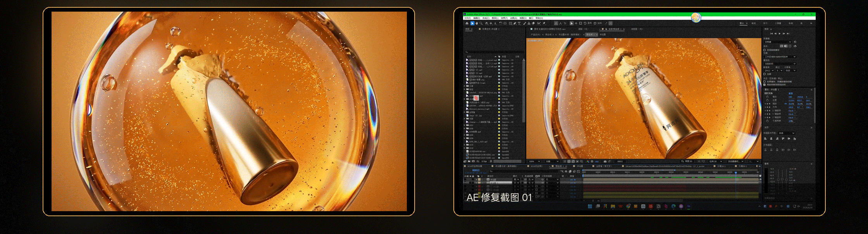Screen dimensions: 868x234
Task: Open the 经典 3D renderer dropdown
Action: tap(716, 161)
